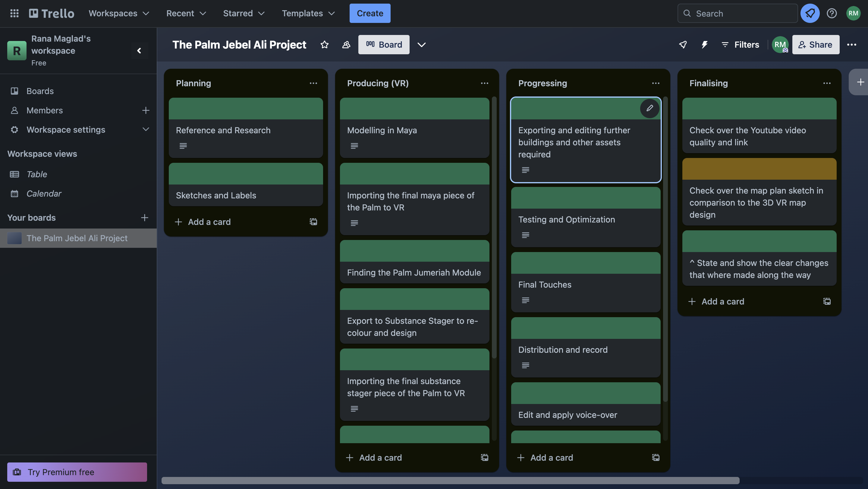Click the Producing (VR) list vertical scrollbar
This screenshot has height=489, width=868.
(x=494, y=228)
